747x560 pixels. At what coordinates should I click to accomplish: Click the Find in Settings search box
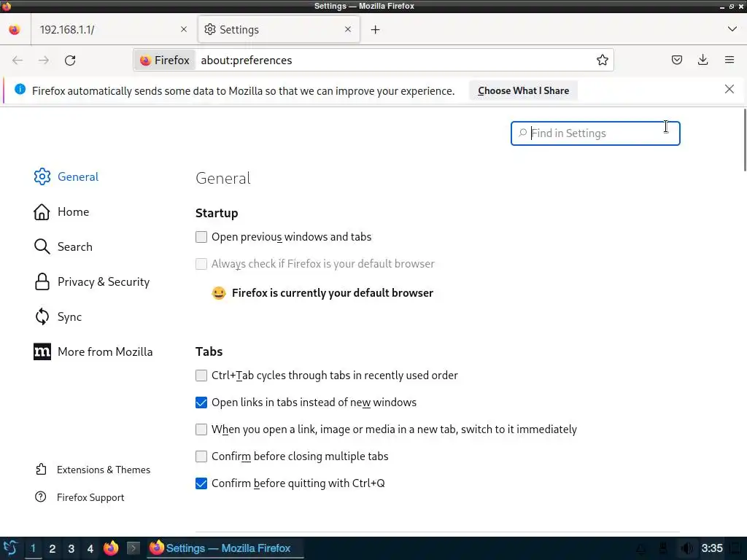(595, 133)
